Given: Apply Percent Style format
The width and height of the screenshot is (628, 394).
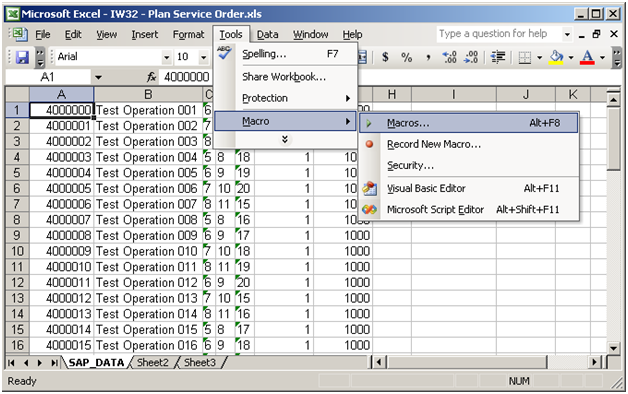Looking at the screenshot, I should pyautogui.click(x=407, y=57).
